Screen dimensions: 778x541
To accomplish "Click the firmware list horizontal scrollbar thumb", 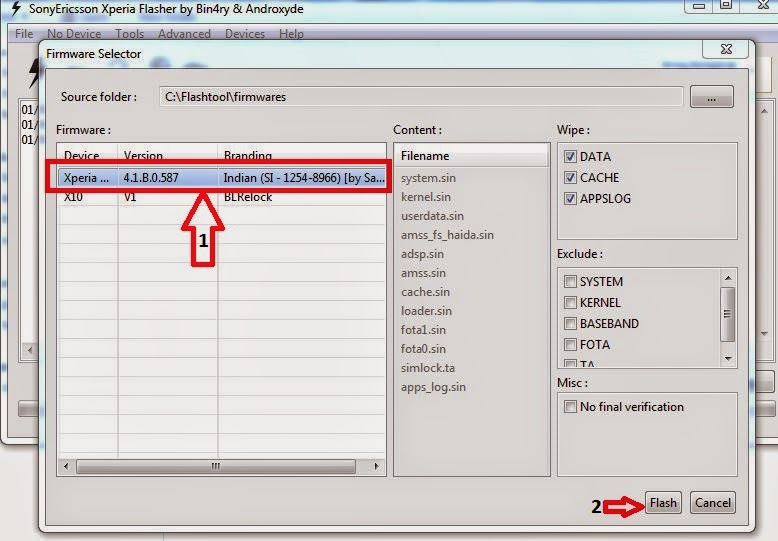I will tap(216, 466).
